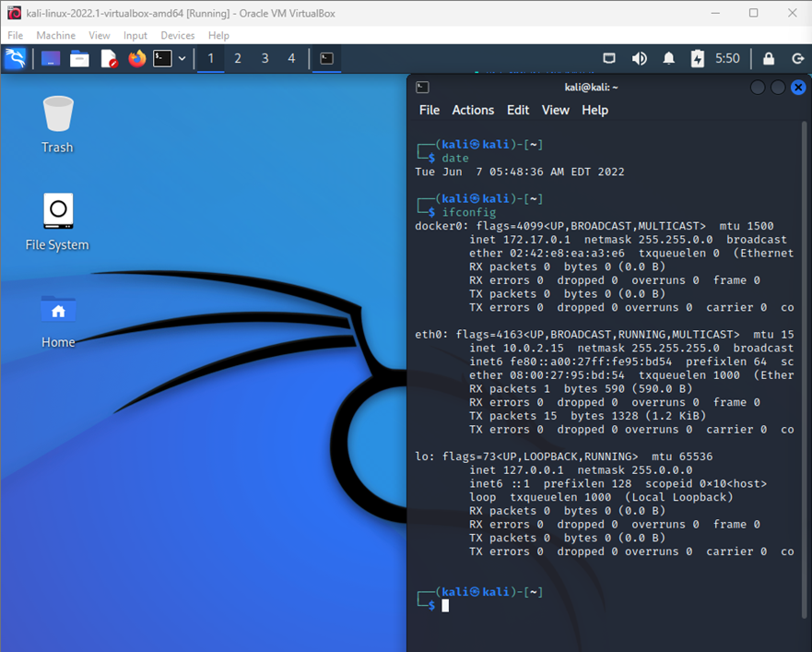This screenshot has width=812, height=652.
Task: Open the notifications bell icon
Action: 669,59
